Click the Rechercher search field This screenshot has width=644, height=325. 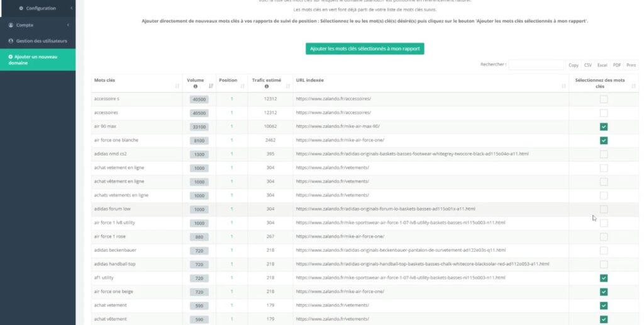pos(536,65)
